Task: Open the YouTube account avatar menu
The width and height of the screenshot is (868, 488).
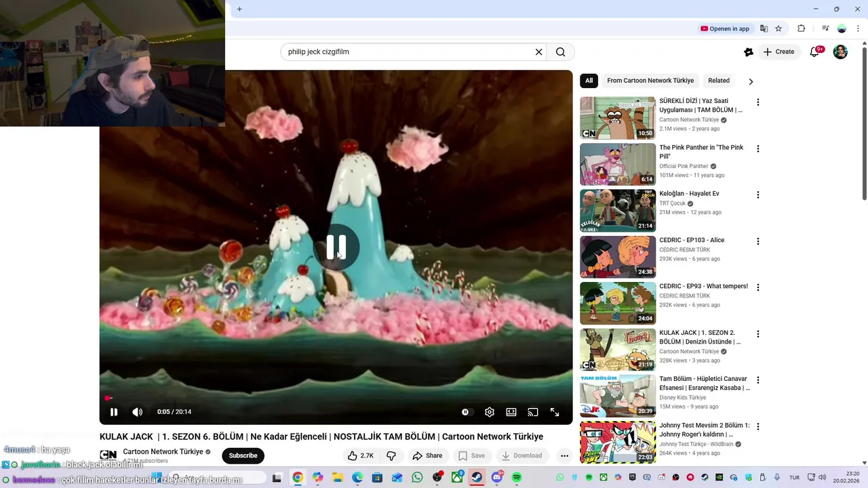Action: tap(840, 52)
